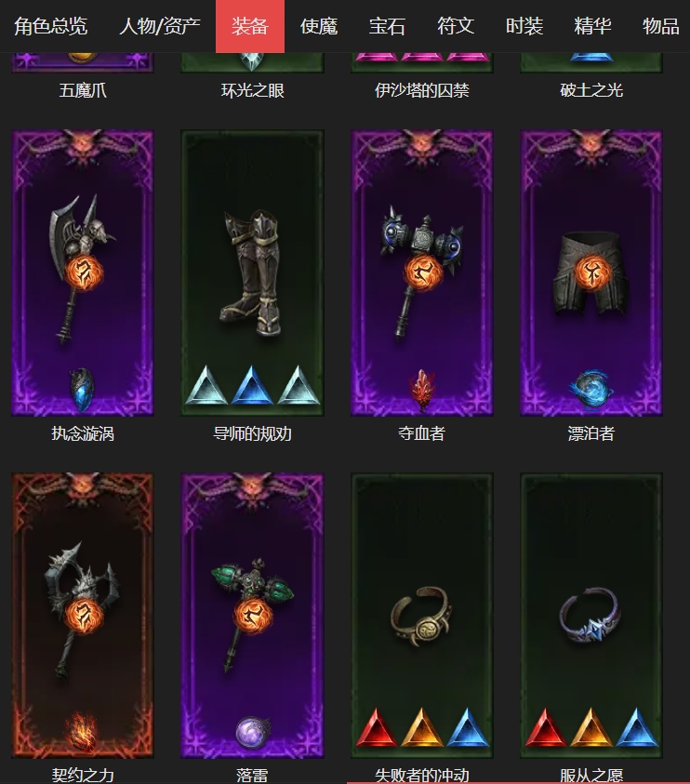
Task: Open the 角色总览 tab
Action: (x=50, y=26)
